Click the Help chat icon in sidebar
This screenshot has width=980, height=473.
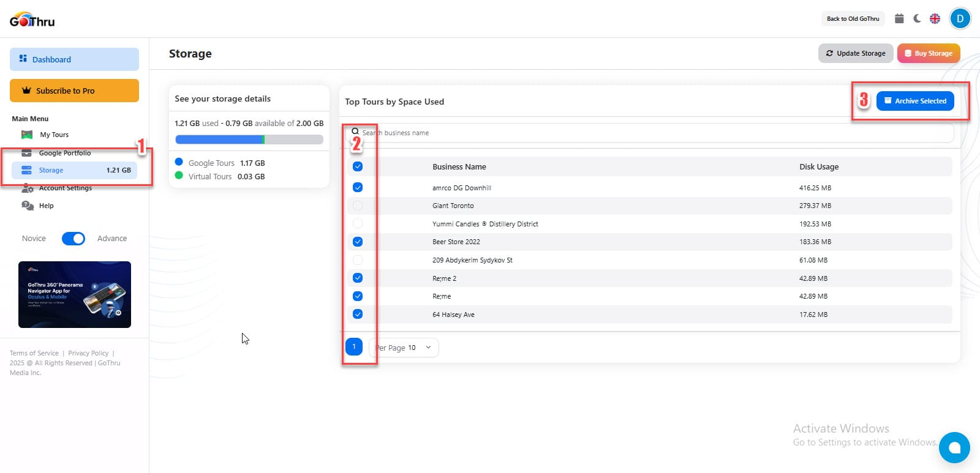(28, 206)
